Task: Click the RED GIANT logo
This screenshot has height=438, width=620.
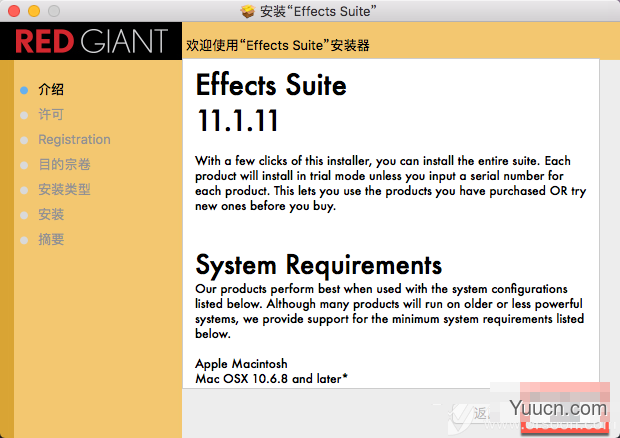Action: 91,41
